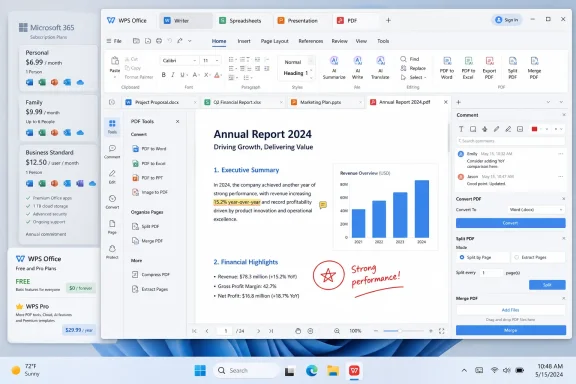Click the yellow comment note beside highlighted text
Viewport: 576px width, 384px height.
click(323, 205)
